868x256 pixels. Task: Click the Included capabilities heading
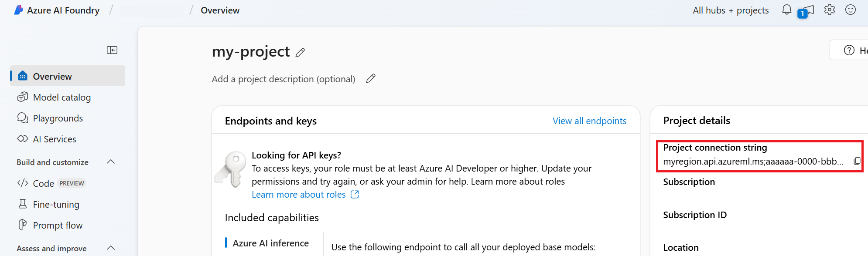[272, 217]
